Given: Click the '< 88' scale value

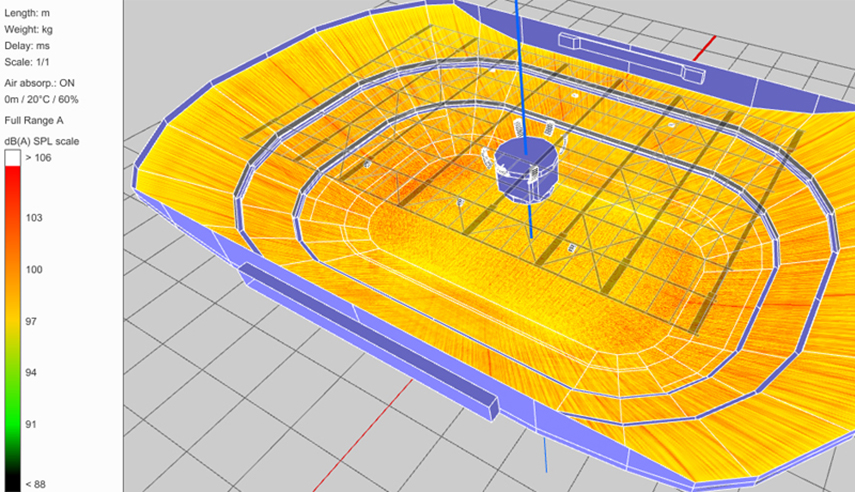Looking at the screenshot, I should point(35,484).
